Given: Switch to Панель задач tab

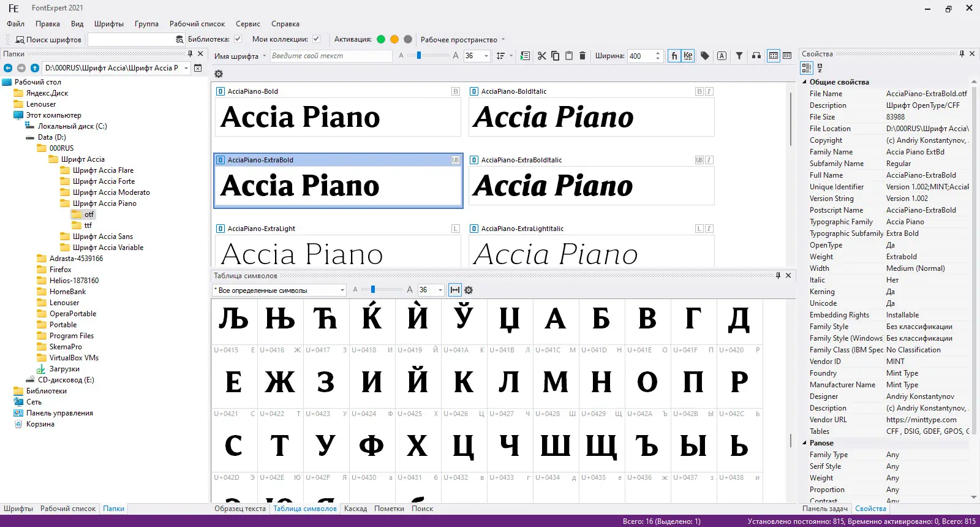Looking at the screenshot, I should click(825, 509).
